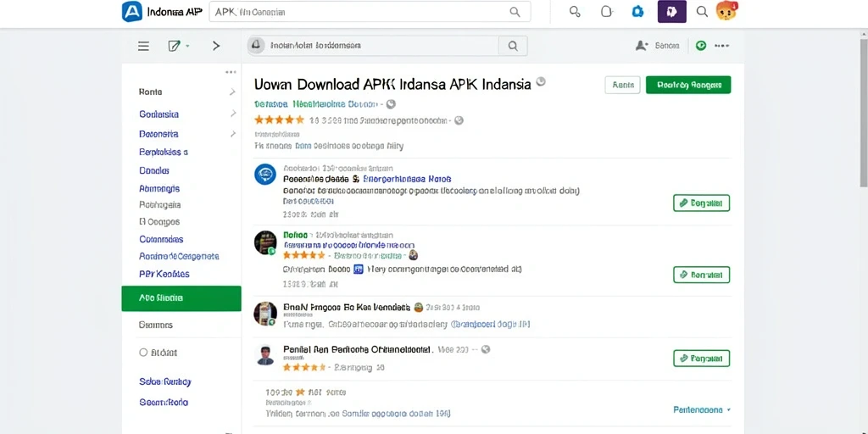The width and height of the screenshot is (868, 434).
Task: Open the user avatar with notification badge
Action: (x=726, y=12)
